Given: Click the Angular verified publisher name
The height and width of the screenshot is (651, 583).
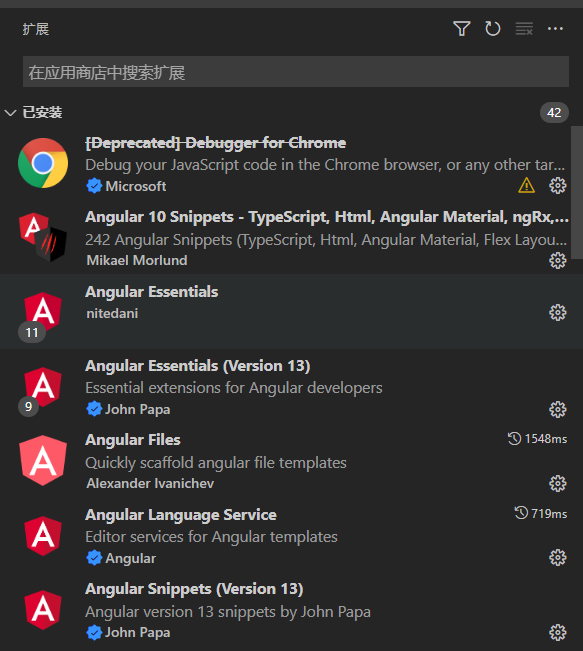Looking at the screenshot, I should 130,558.
